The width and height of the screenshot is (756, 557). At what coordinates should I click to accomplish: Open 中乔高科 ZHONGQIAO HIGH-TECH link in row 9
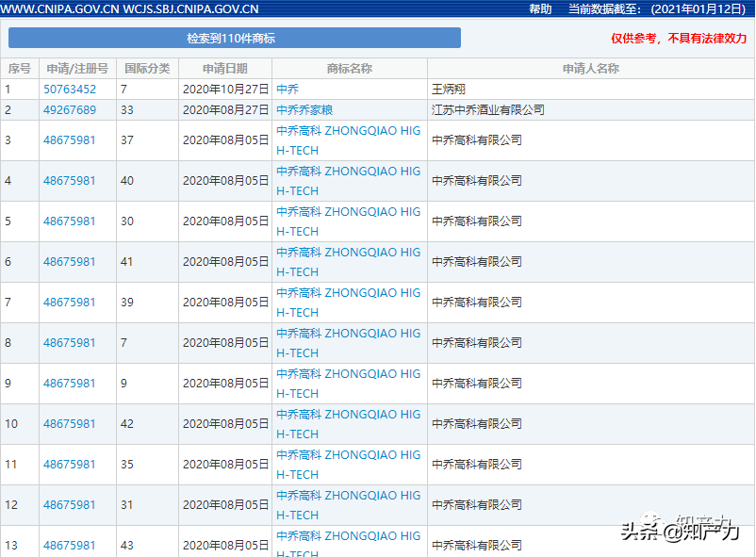pos(348,384)
